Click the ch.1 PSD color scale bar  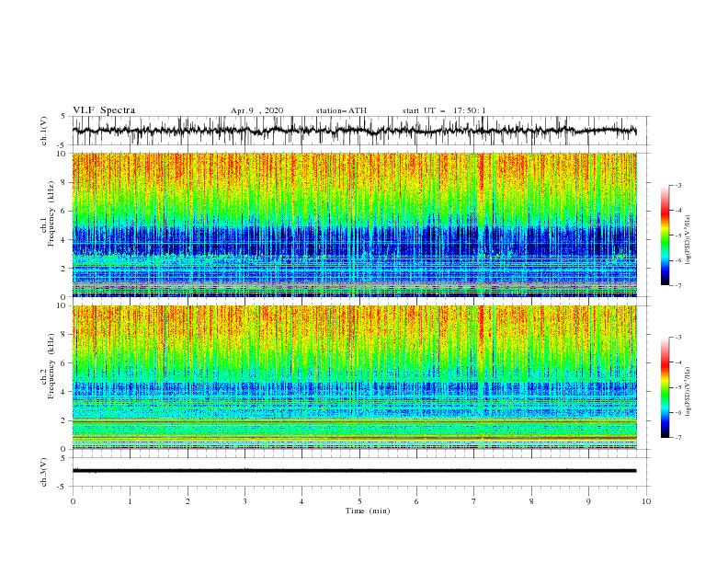[665, 236]
